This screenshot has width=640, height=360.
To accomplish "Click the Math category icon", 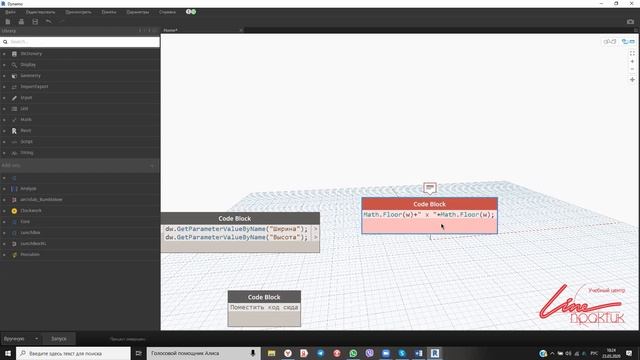I will coord(14,120).
